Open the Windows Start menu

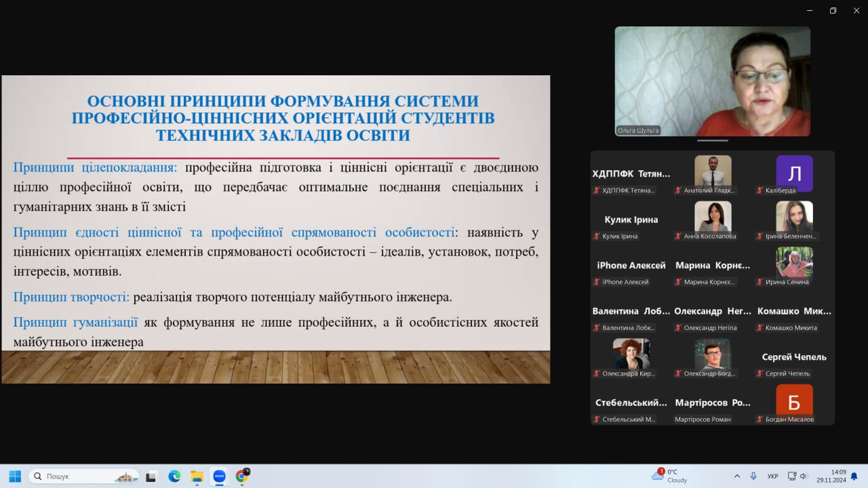point(15,476)
